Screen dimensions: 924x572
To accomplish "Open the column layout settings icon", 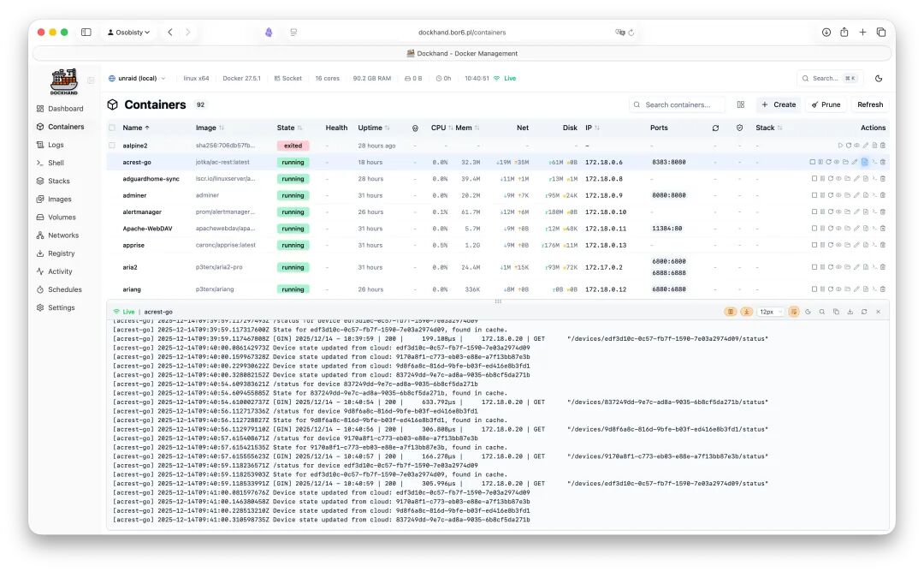I will [x=741, y=104].
